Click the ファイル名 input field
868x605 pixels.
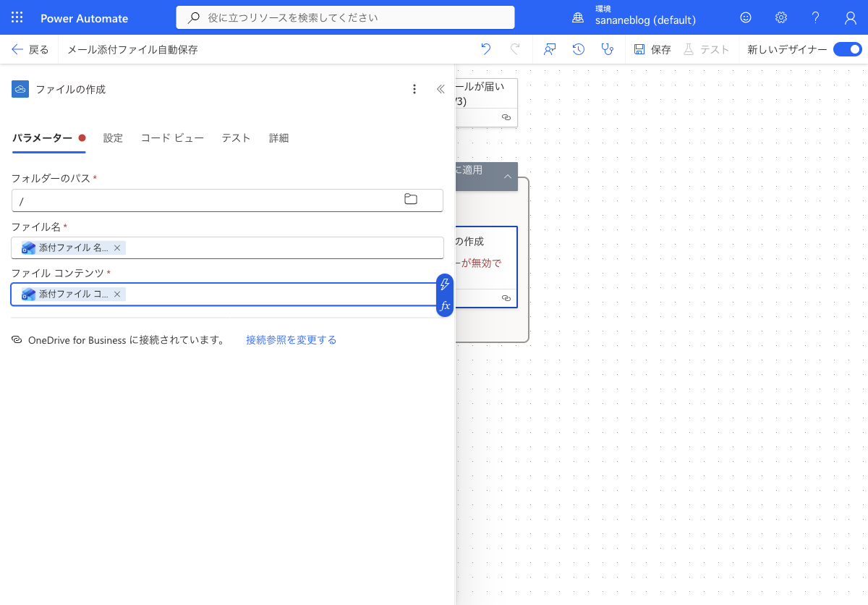[x=227, y=247]
